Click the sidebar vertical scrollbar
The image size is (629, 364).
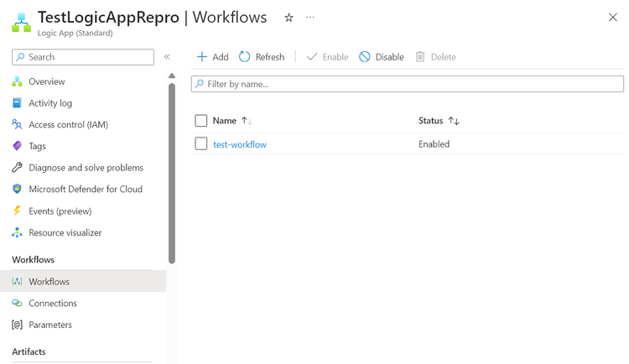click(172, 168)
